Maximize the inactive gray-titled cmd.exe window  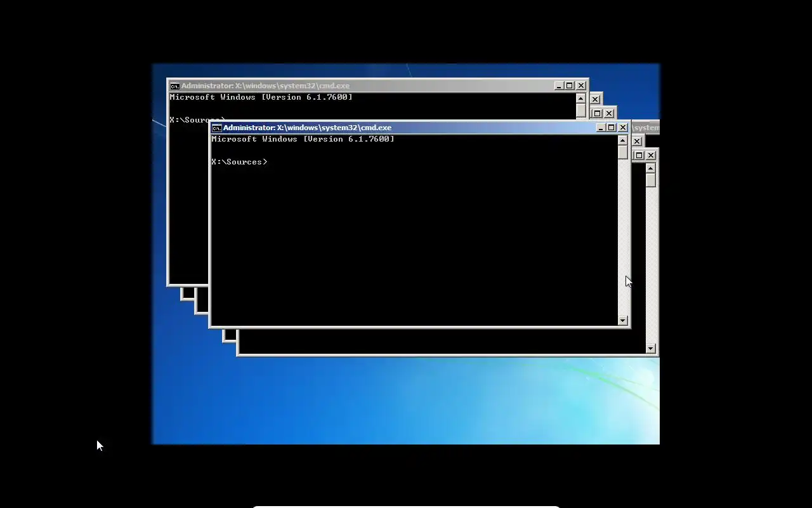[570, 86]
